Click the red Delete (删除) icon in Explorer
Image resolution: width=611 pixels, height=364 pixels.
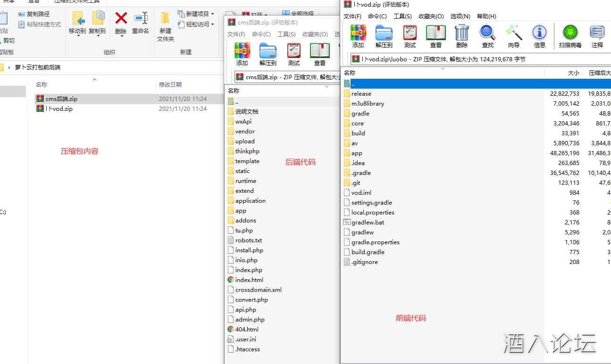[x=121, y=23]
